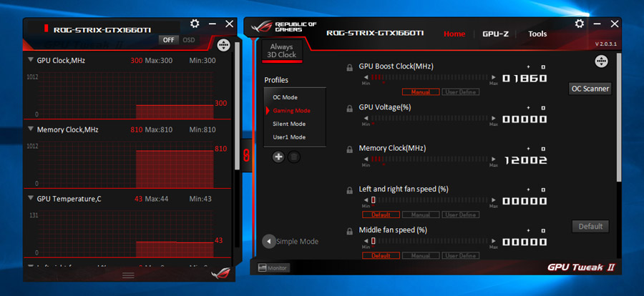This screenshot has height=296, width=644.
Task: Add a new profile with plus icon
Action: pyautogui.click(x=278, y=157)
